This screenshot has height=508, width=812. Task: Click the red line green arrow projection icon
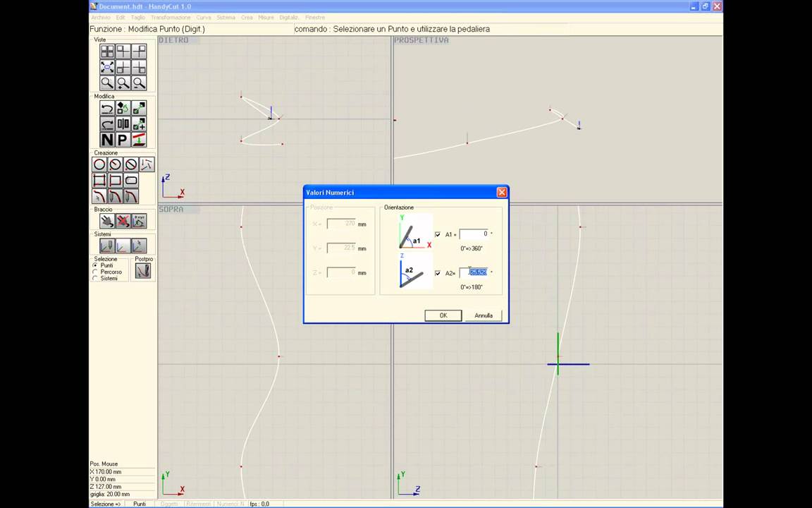(139, 140)
